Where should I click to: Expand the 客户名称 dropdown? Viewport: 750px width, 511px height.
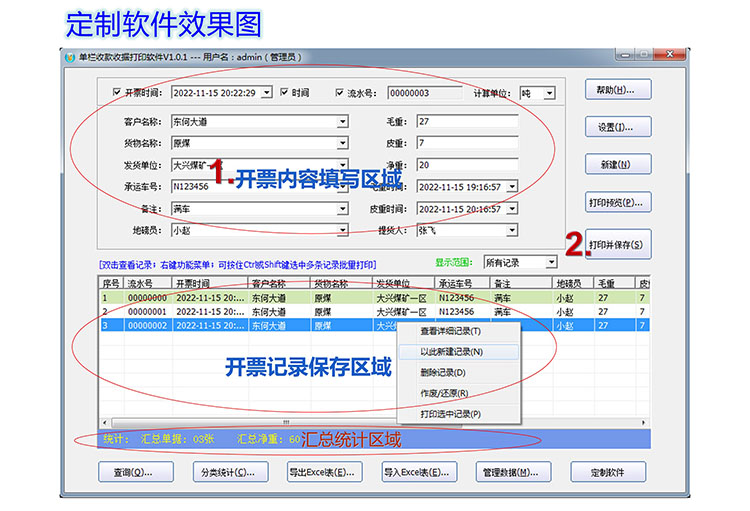(342, 122)
